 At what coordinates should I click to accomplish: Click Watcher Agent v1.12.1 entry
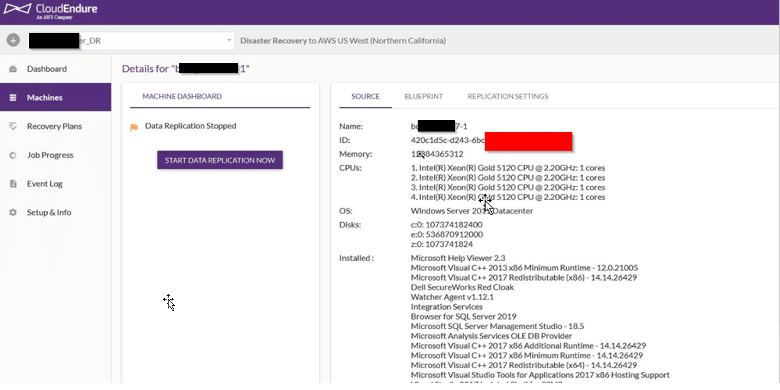tap(452, 297)
